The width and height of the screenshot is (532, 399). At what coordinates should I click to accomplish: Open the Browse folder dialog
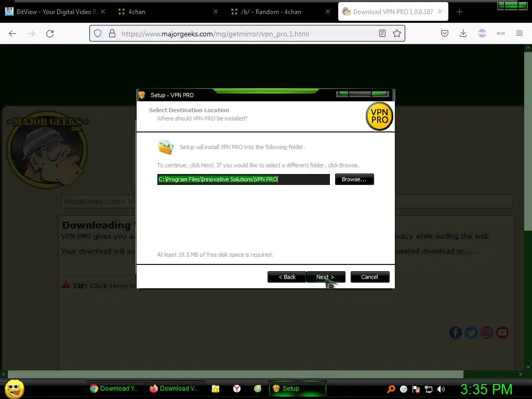point(354,179)
